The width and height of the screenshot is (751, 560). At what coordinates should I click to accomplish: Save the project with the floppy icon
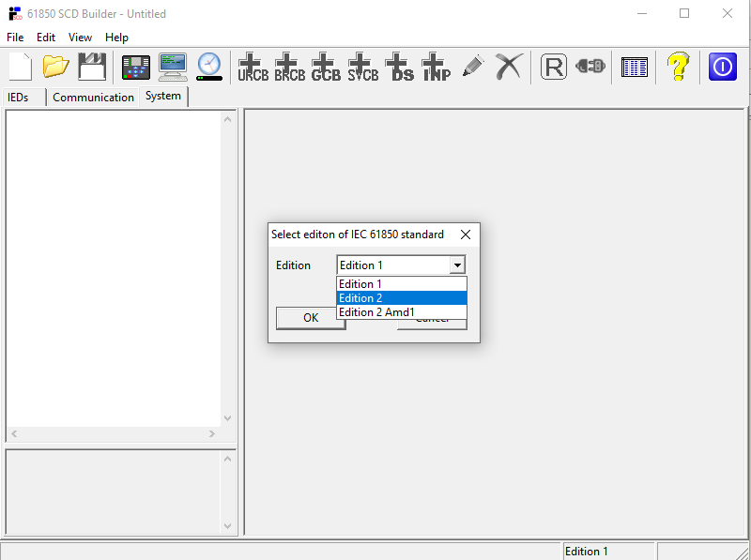[92, 67]
